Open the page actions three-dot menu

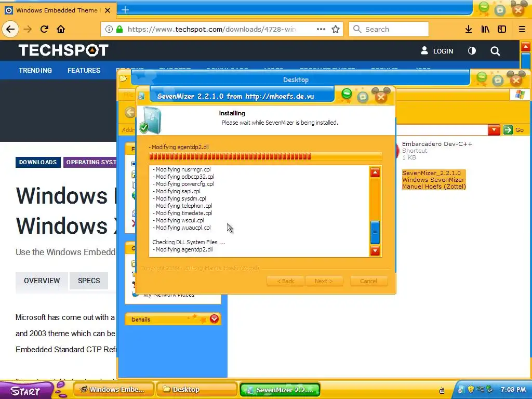point(321,29)
